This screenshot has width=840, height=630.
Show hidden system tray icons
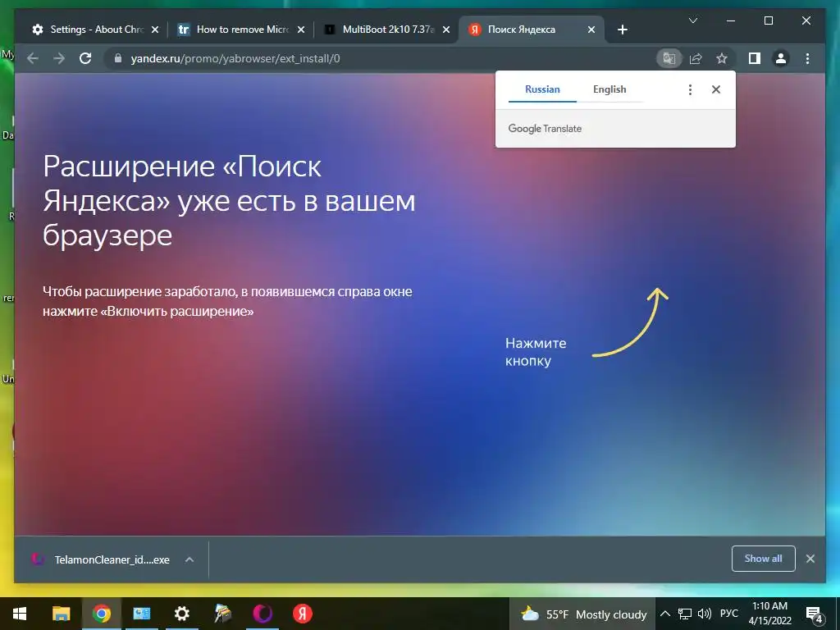[x=664, y=614]
